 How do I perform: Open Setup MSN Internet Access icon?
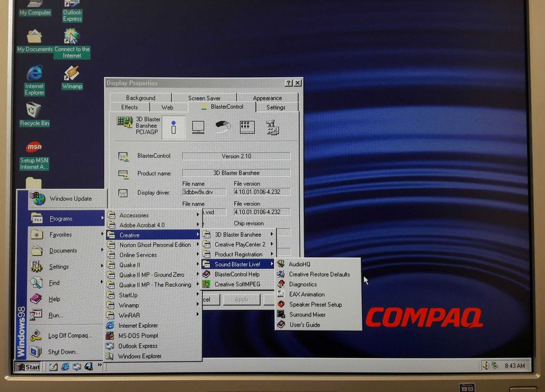(34, 156)
